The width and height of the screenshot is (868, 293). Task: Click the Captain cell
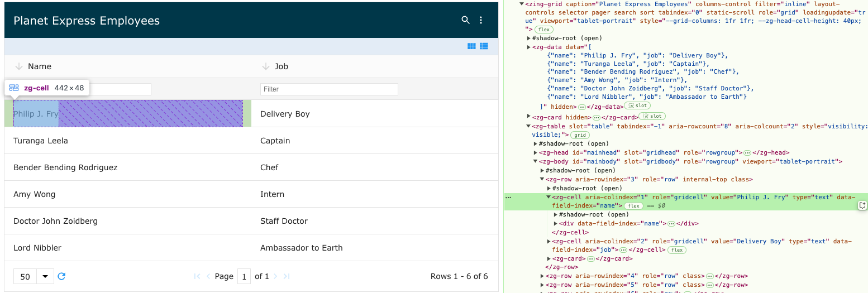pos(375,141)
